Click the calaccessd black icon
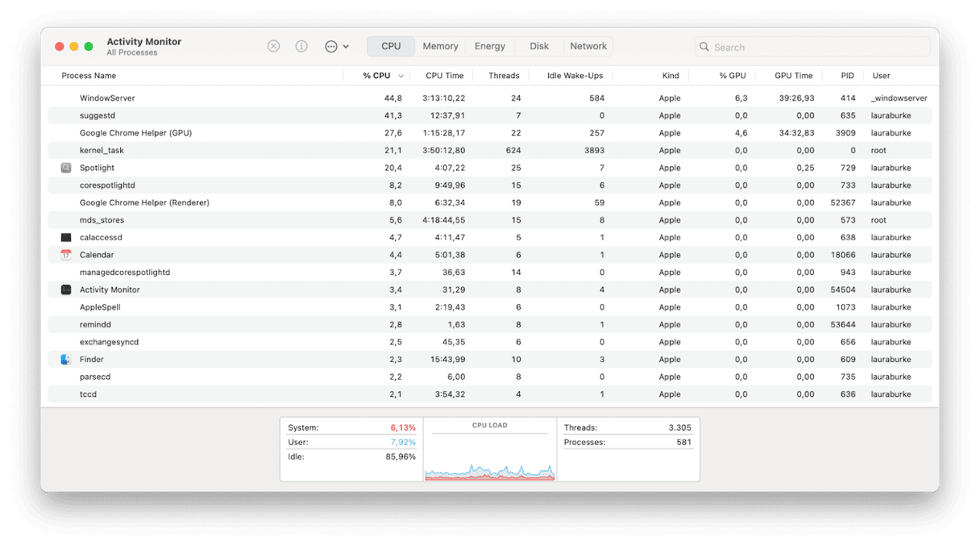Viewport: 980px width, 546px height. pos(66,238)
